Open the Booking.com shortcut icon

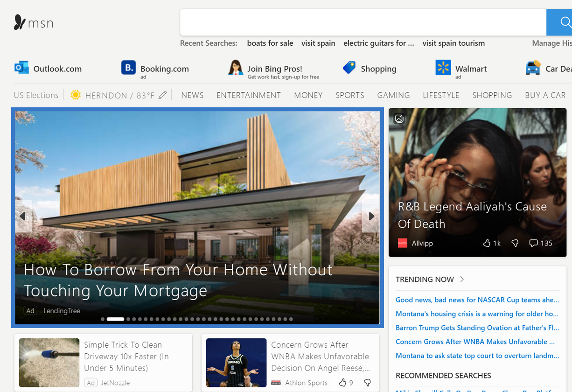coord(128,68)
